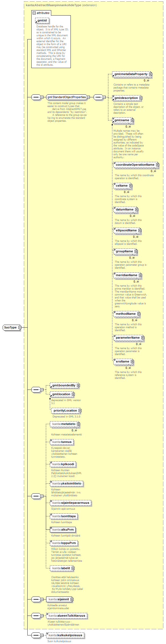Click the sequence icon for kanta:metatieto group

click(36, 496)
